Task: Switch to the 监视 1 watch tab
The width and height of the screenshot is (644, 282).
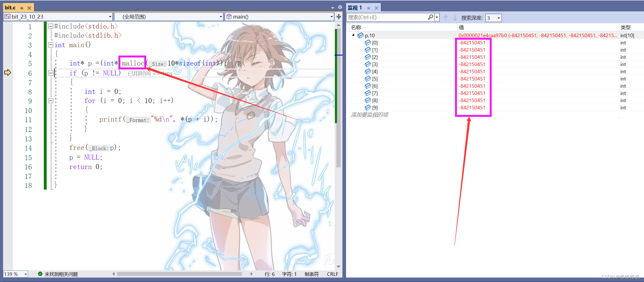Action: click(355, 8)
